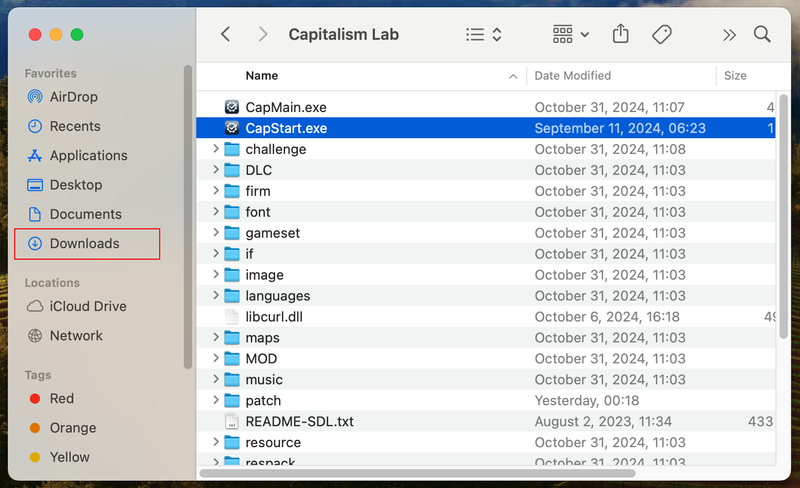Expand the firm folder
This screenshot has height=488, width=800.
click(x=215, y=190)
